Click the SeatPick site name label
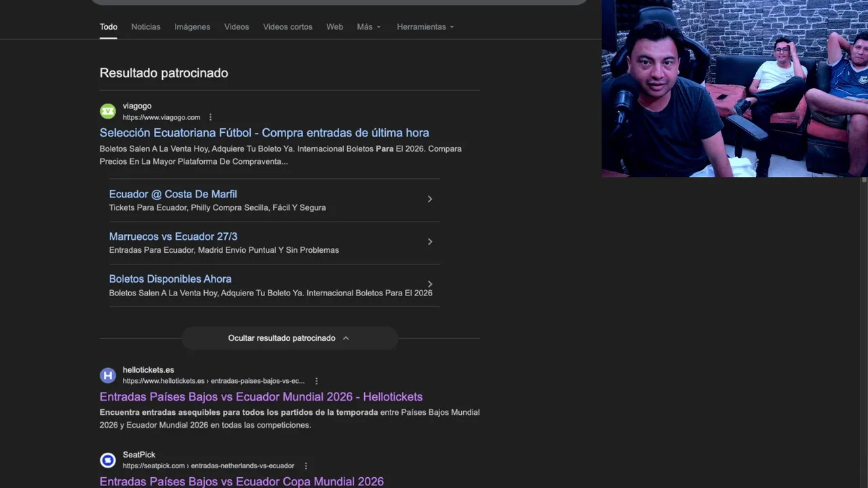This screenshot has width=868, height=488. 139,455
